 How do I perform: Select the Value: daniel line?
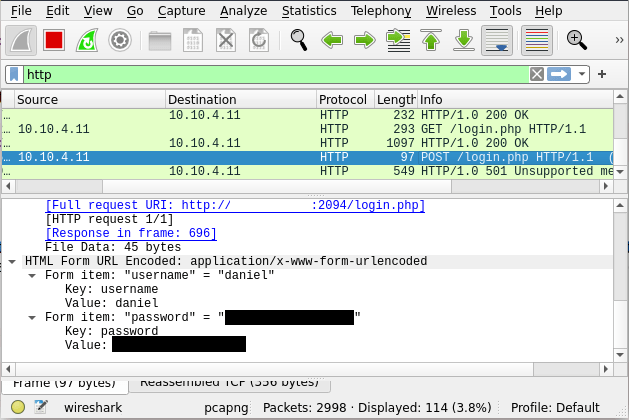click(x=112, y=303)
